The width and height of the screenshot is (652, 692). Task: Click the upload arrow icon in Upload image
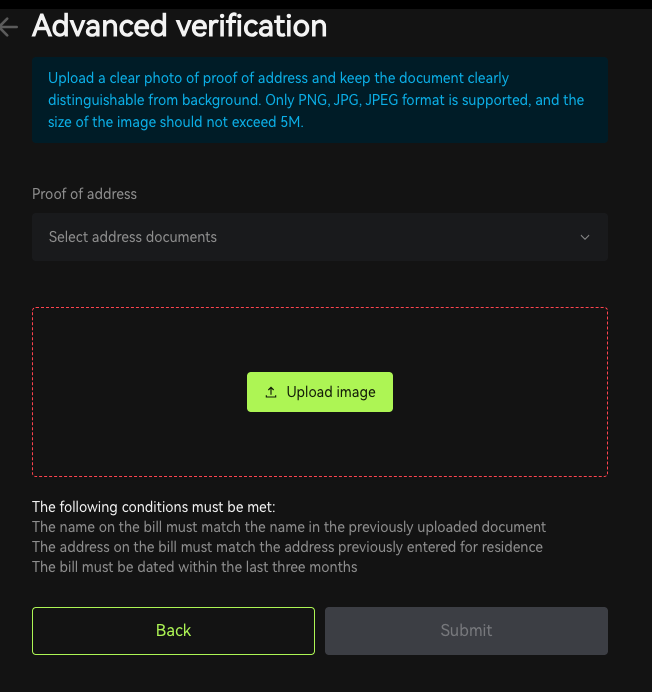pos(271,392)
